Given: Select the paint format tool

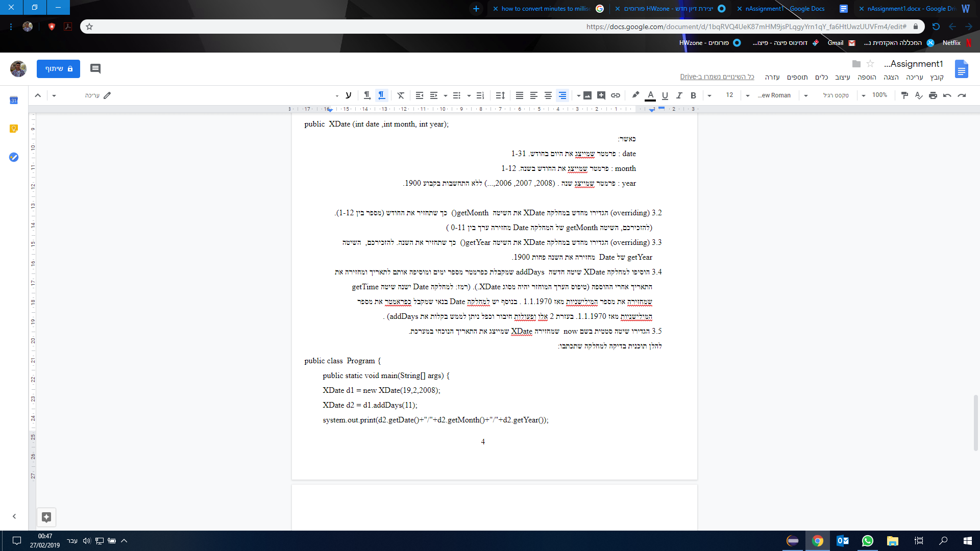Looking at the screenshot, I should coord(904,95).
